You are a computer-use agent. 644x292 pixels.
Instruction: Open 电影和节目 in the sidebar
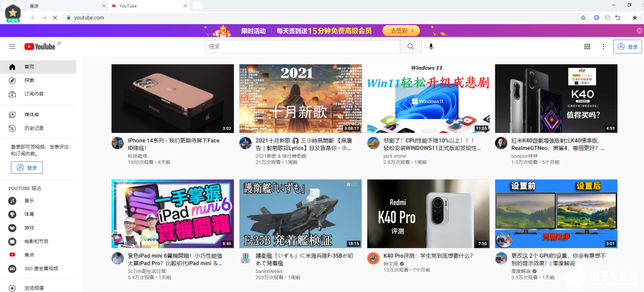coord(38,242)
